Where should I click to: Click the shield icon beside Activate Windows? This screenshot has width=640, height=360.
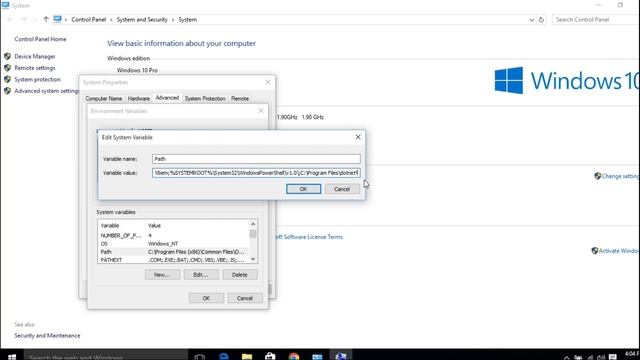tap(595, 251)
